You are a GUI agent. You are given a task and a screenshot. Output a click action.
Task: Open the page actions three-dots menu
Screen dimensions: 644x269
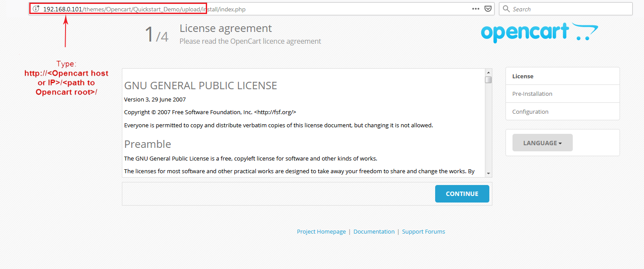pos(476,9)
